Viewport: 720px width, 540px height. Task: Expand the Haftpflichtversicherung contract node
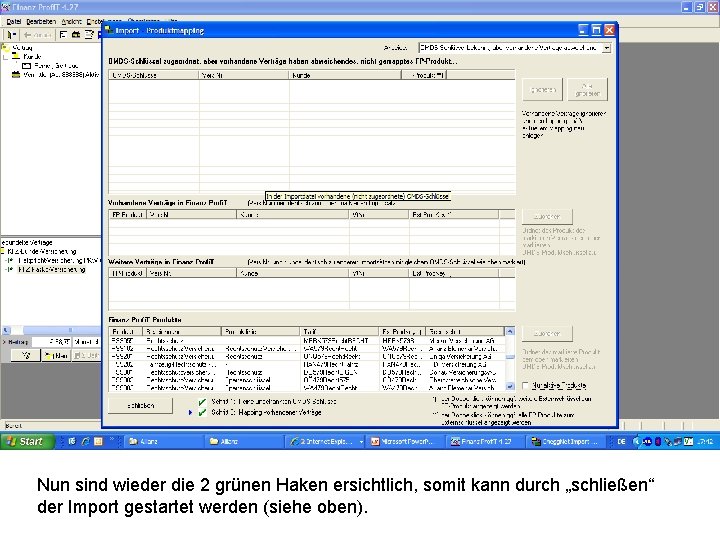point(10,260)
